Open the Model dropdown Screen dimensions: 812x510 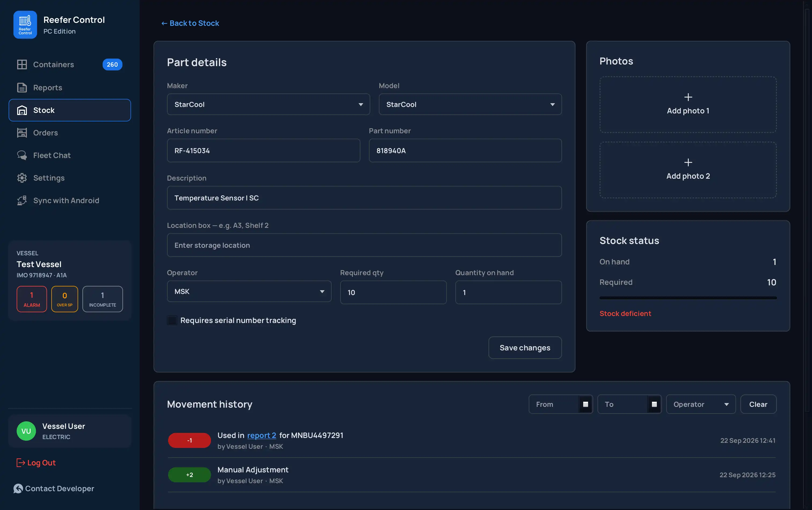pyautogui.click(x=470, y=104)
